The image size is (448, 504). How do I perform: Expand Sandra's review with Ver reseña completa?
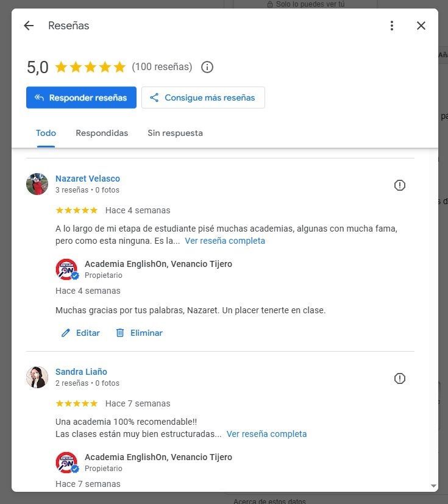pyautogui.click(x=266, y=434)
